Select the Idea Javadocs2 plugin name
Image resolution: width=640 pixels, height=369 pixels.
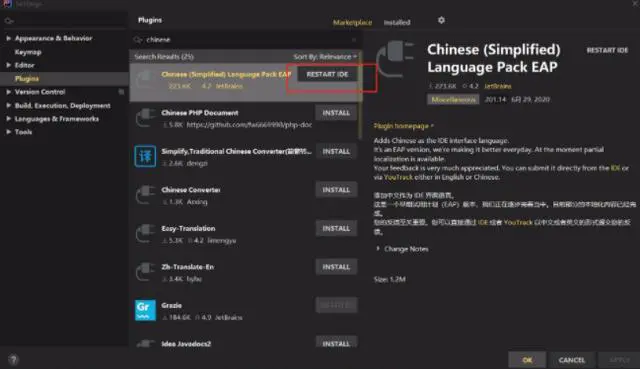(186, 344)
